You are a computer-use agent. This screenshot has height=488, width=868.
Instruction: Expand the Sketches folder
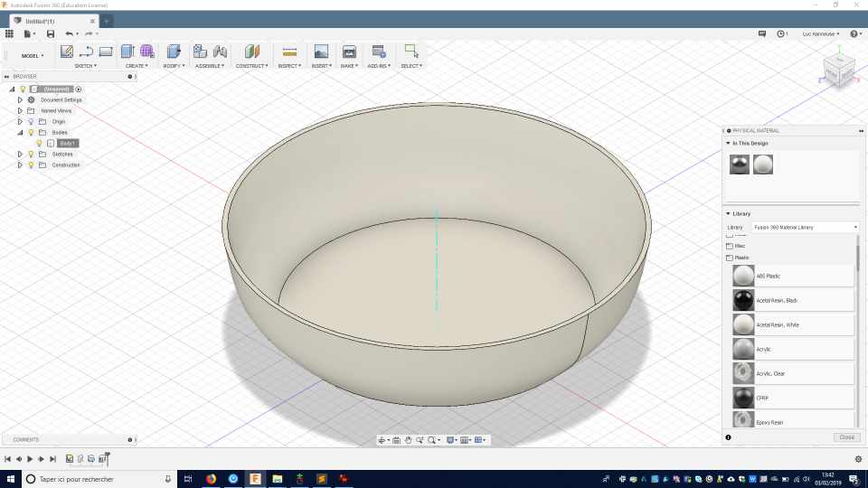pyautogui.click(x=20, y=155)
